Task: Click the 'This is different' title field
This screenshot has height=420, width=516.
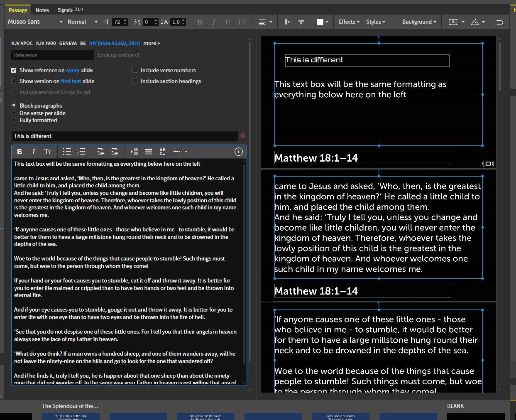Action: pyautogui.click(x=125, y=136)
